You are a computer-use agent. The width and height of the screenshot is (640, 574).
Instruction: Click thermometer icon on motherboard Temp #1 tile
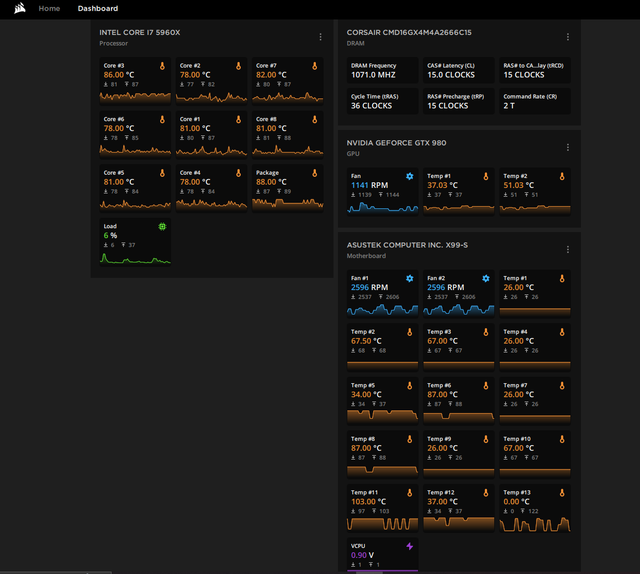tap(562, 278)
